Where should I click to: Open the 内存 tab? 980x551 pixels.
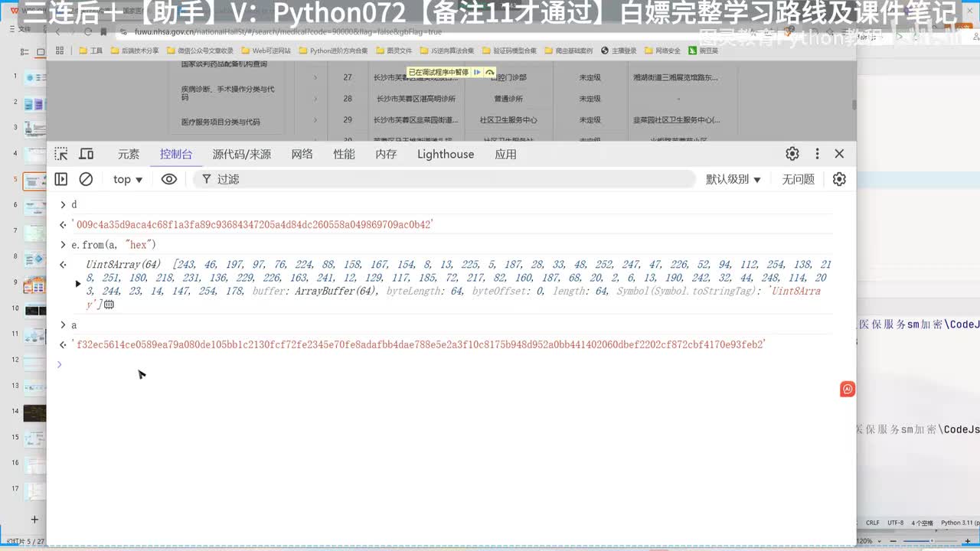tap(387, 154)
